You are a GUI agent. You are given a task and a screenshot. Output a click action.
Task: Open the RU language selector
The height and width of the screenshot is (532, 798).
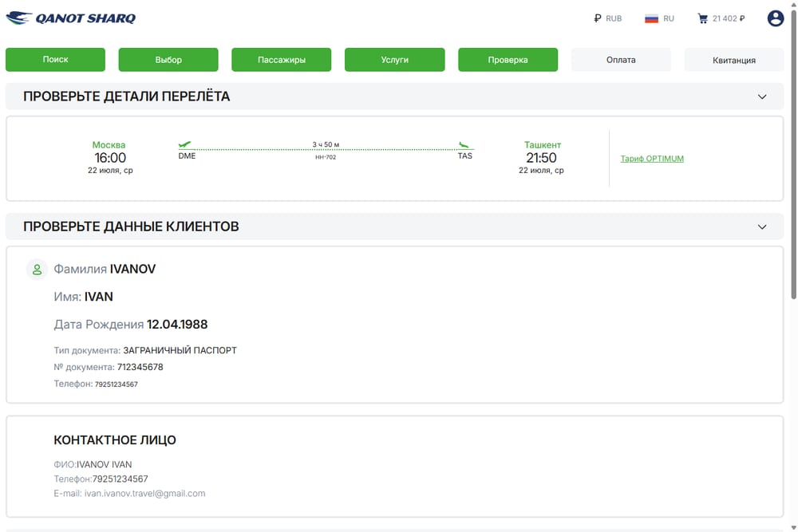click(660, 18)
